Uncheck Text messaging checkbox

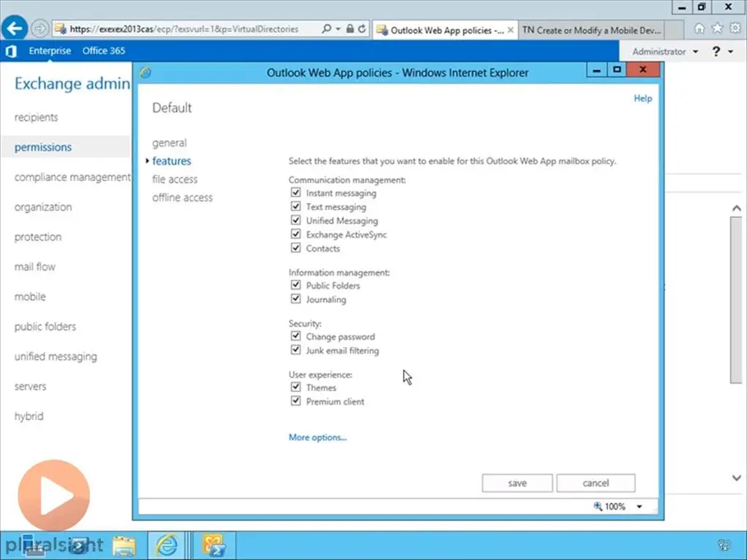point(296,206)
